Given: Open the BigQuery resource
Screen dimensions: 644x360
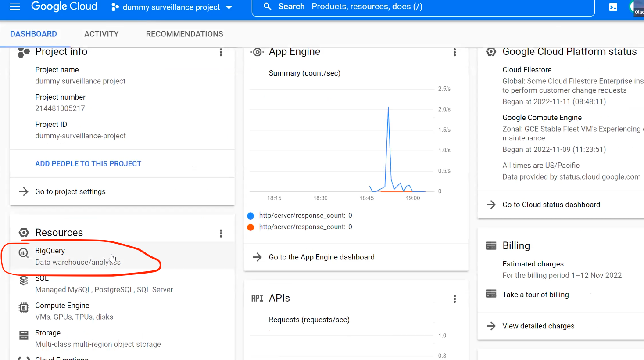Looking at the screenshot, I should tap(122, 256).
